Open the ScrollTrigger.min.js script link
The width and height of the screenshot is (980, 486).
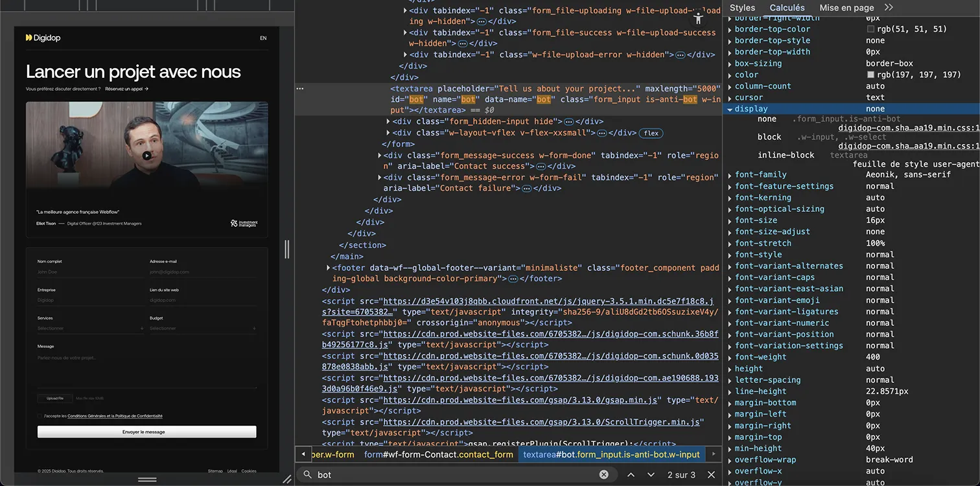coord(542,422)
